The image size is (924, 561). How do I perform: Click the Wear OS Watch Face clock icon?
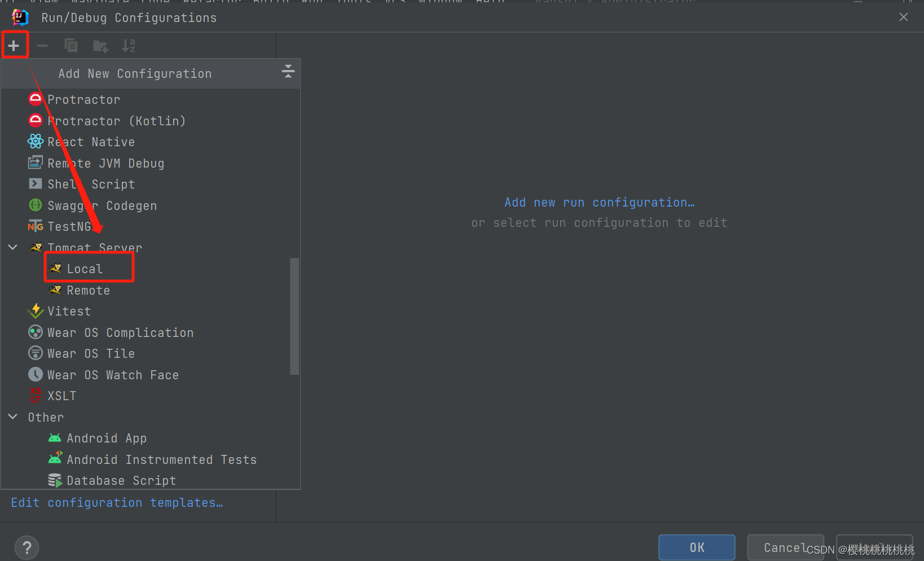(x=36, y=374)
